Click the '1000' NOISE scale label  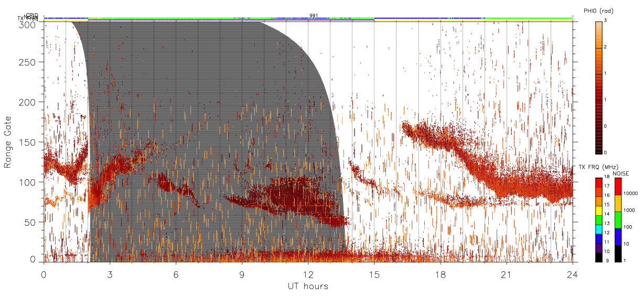tap(629, 211)
